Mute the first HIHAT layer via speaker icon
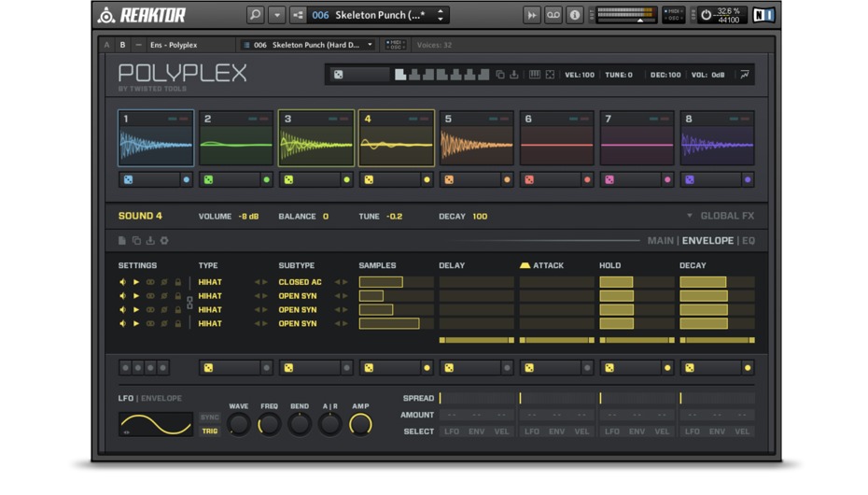 122,282
